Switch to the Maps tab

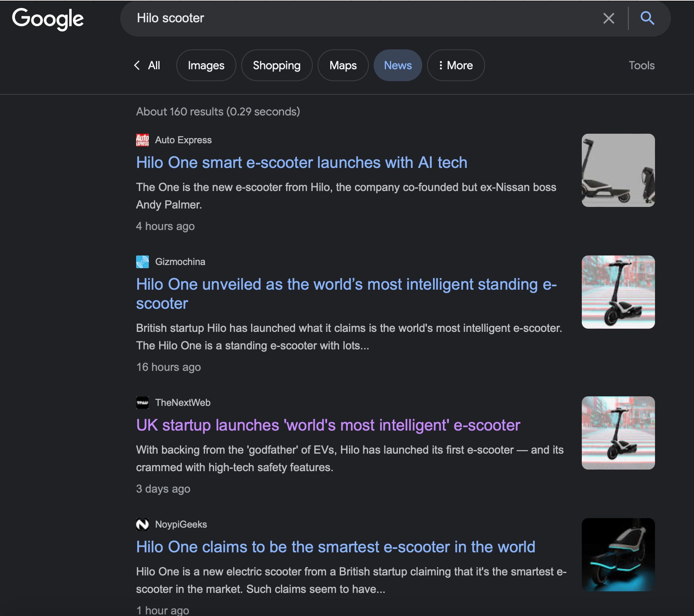point(343,65)
